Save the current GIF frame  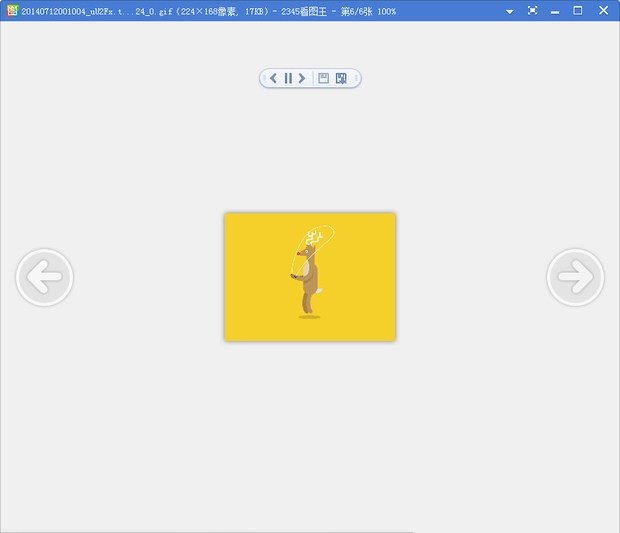coord(323,78)
